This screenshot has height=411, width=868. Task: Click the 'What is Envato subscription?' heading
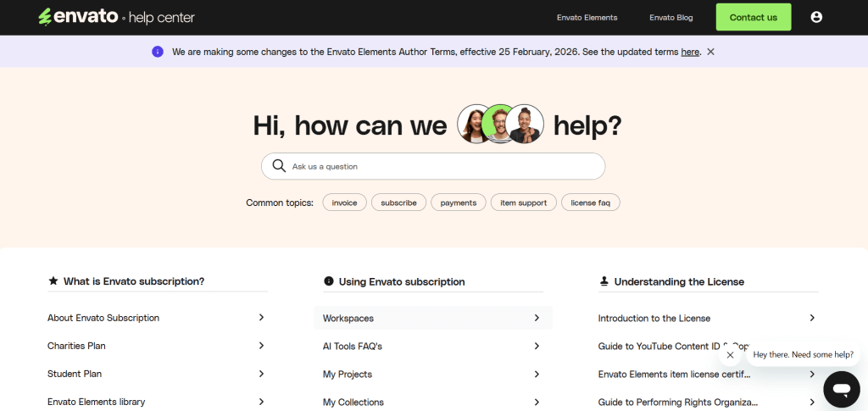pos(134,281)
